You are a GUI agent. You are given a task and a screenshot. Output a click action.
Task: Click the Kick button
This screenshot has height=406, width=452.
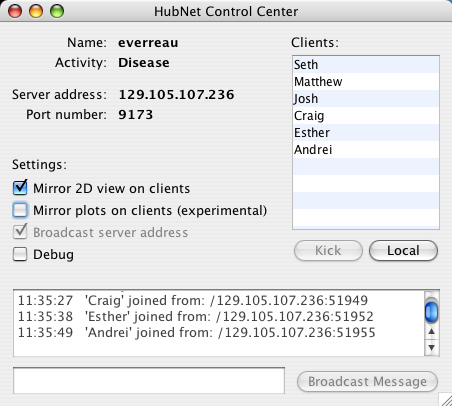tap(328, 251)
